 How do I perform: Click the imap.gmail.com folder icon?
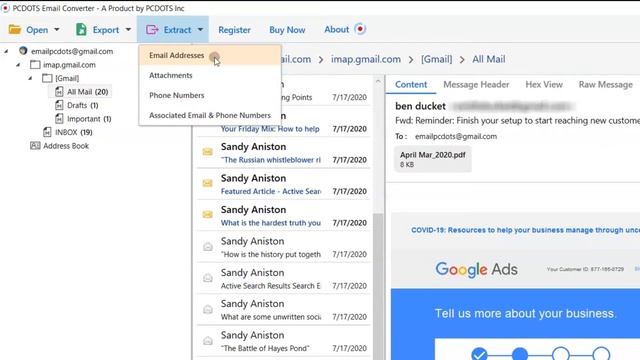(x=35, y=64)
